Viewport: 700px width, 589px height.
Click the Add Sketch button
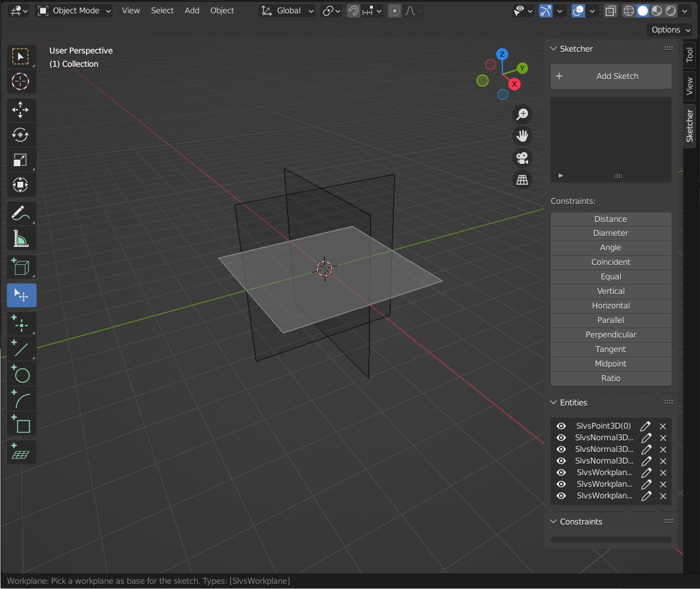coord(611,76)
